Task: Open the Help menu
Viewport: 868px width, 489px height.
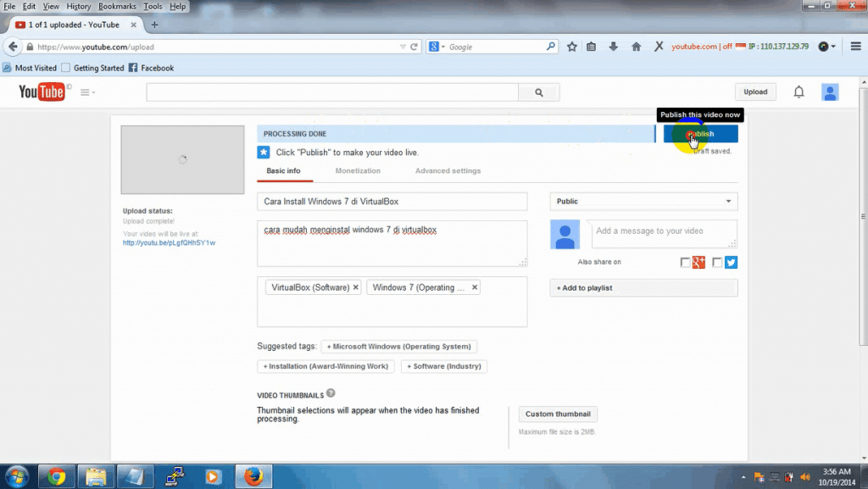Action: pos(178,7)
